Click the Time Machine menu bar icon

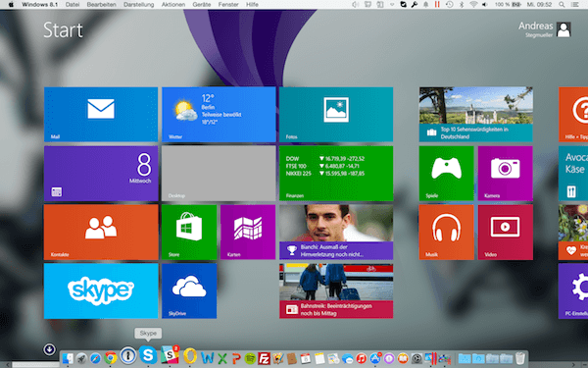(x=449, y=5)
